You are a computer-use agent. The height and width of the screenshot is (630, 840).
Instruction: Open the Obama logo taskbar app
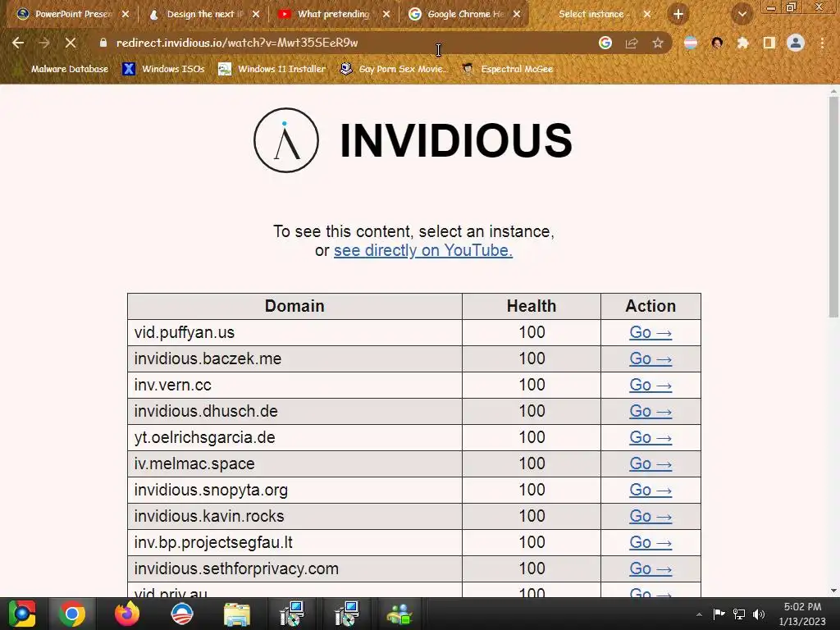tap(181, 614)
